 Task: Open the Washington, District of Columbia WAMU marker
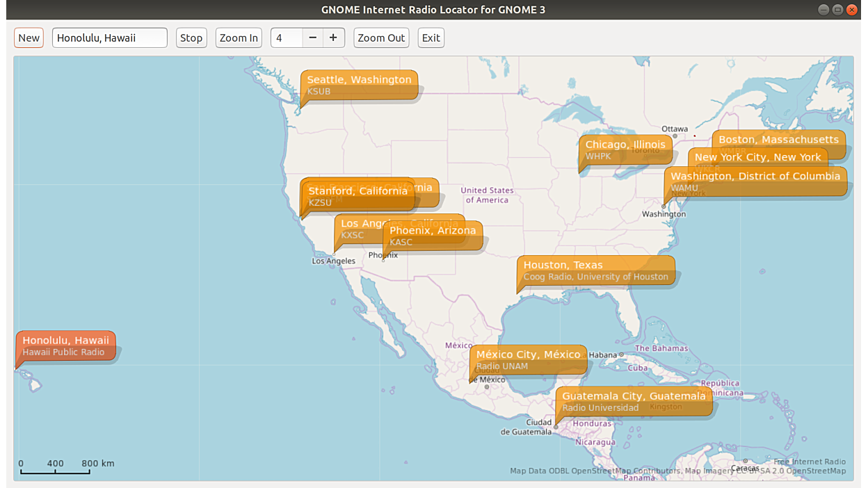(x=755, y=181)
